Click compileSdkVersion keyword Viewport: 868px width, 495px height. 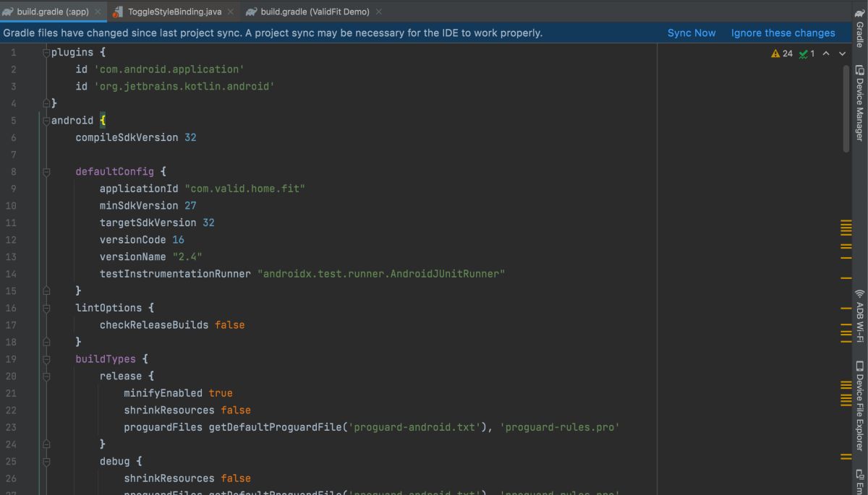point(127,137)
